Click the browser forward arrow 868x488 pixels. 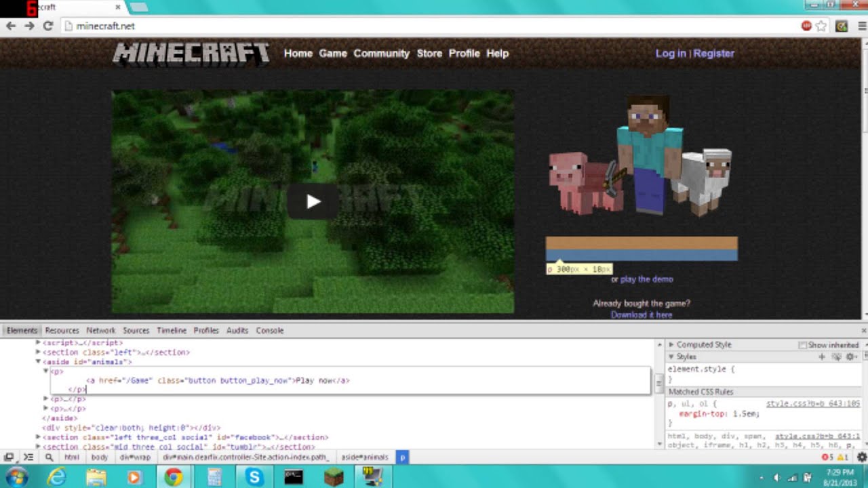pos(29,26)
